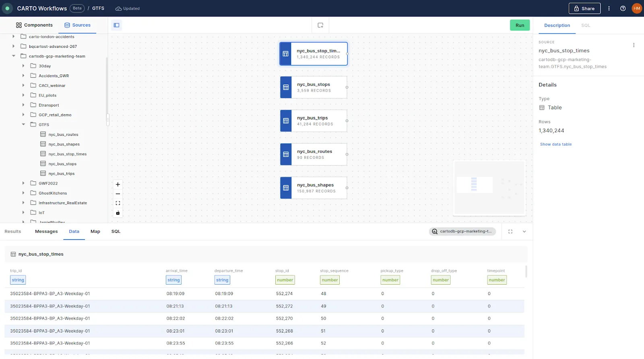
Task: Open the header more options menu
Action: click(x=609, y=8)
